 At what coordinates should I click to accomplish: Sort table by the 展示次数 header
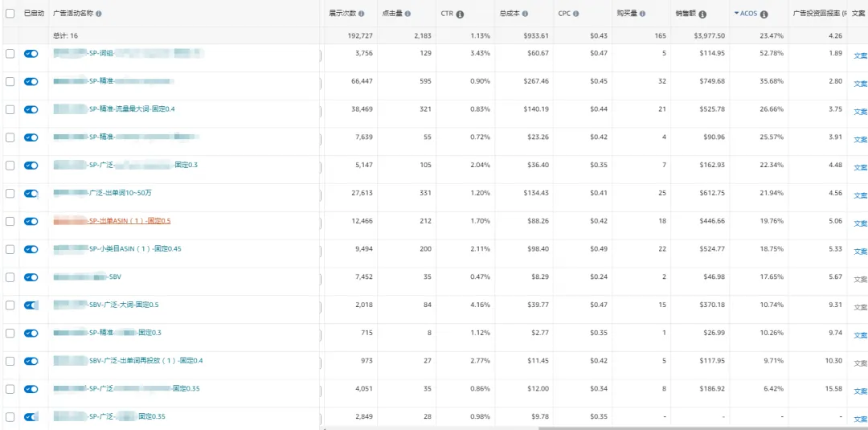point(342,14)
